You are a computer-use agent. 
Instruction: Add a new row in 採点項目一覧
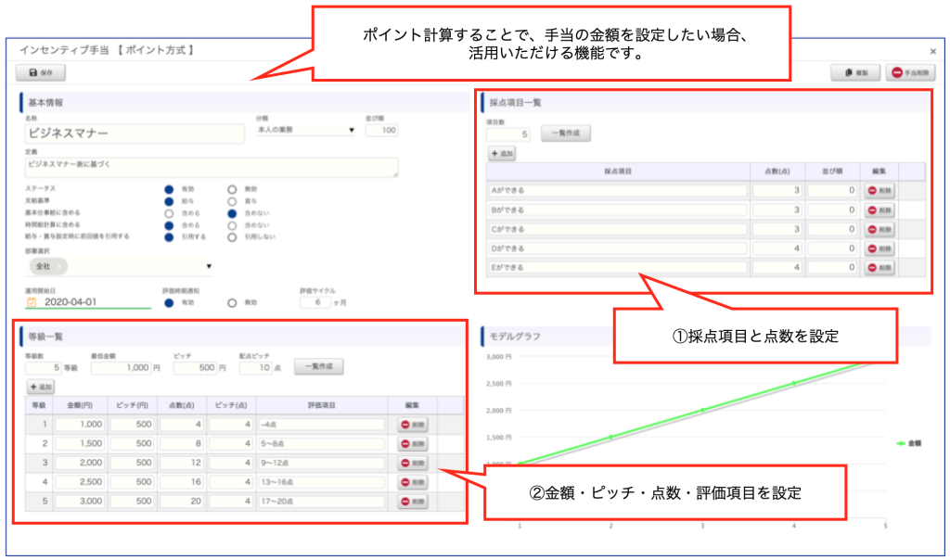[502, 153]
